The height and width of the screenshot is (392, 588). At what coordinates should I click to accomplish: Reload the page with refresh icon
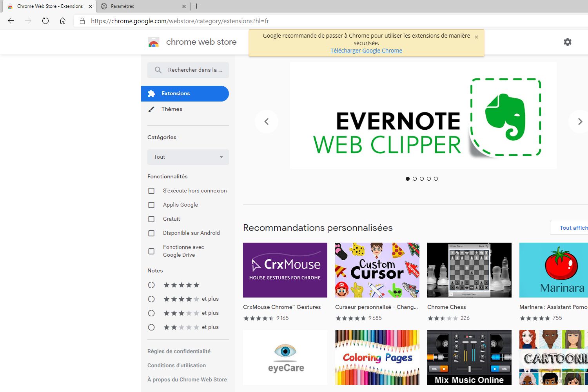pyautogui.click(x=45, y=21)
